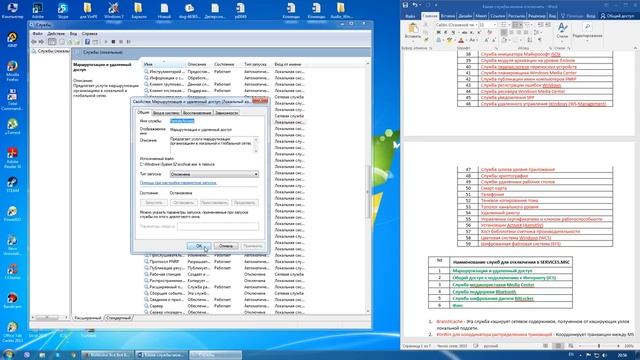Open the Справка menu in Services window

tap(89, 33)
